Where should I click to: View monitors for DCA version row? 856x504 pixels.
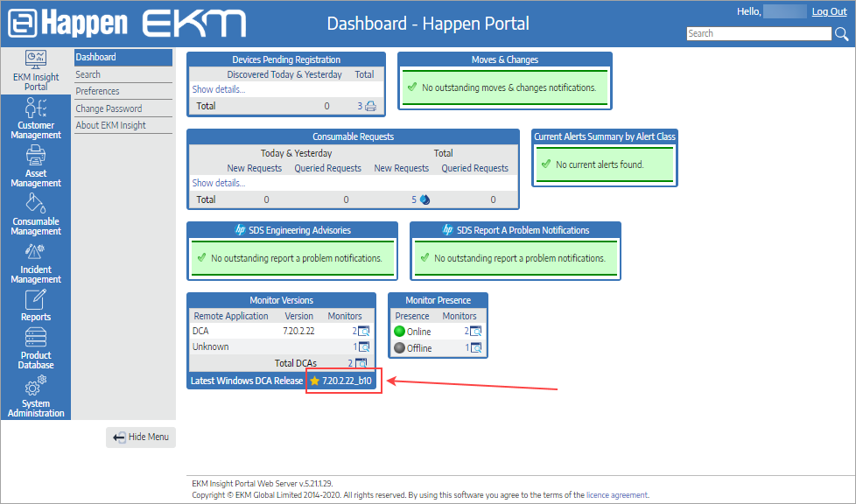(363, 331)
